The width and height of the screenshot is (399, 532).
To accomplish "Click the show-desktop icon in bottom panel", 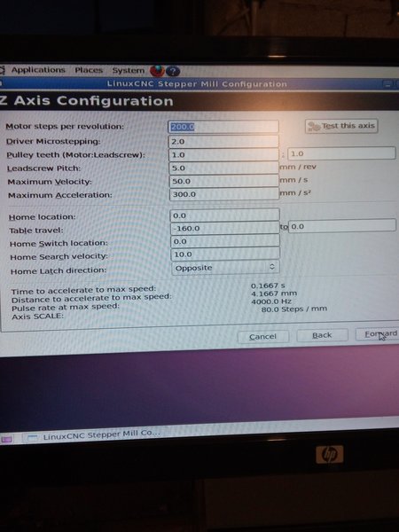I will (6, 440).
